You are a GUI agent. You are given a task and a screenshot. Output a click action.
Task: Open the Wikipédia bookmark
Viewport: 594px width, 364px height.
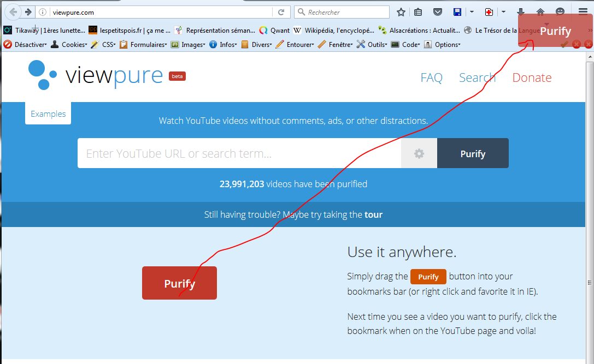tap(334, 31)
